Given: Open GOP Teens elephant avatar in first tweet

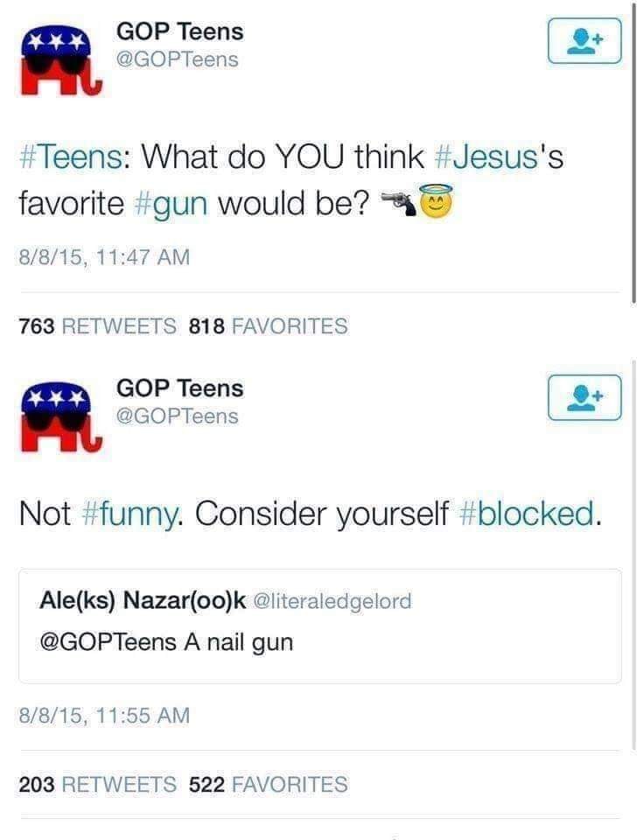Looking at the screenshot, I should (x=59, y=61).
